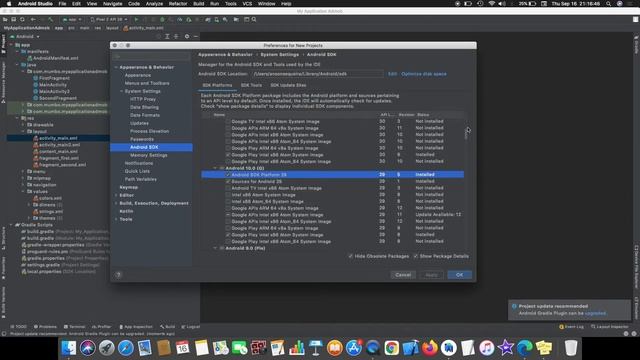Image resolution: width=640 pixels, height=360 pixels.
Task: Open the Event Log tool window
Action: (x=571, y=327)
